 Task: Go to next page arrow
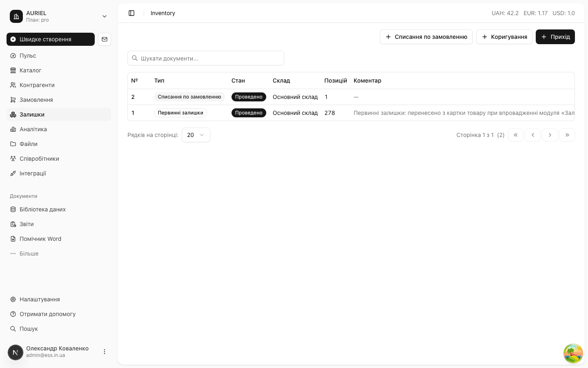click(x=550, y=135)
